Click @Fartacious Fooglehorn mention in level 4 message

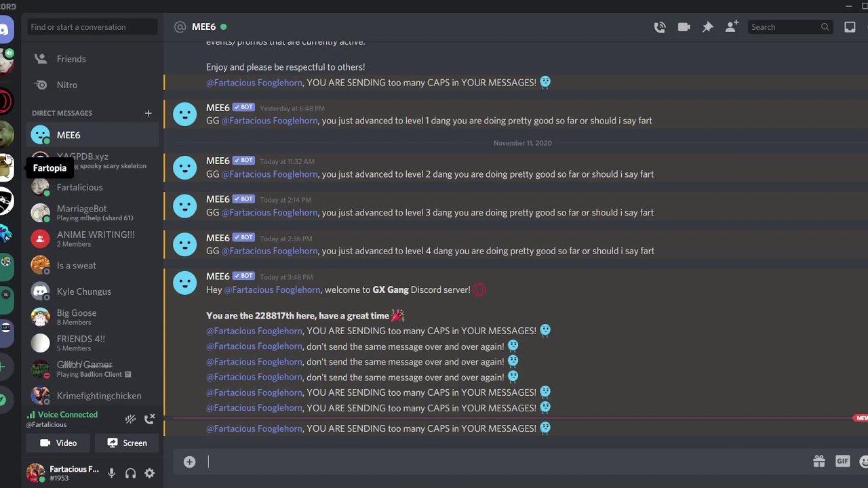tap(270, 251)
